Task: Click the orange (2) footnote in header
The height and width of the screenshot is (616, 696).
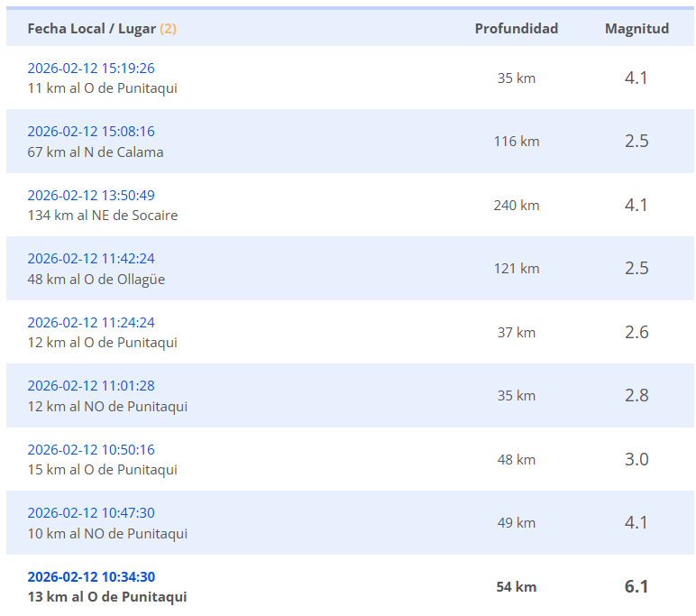Action: (x=168, y=29)
